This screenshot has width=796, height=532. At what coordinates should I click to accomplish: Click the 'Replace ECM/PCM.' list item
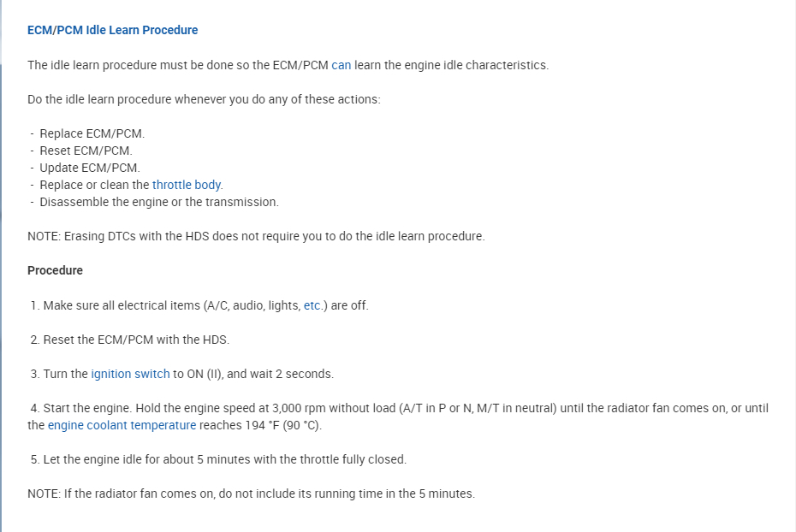pyautogui.click(x=92, y=133)
